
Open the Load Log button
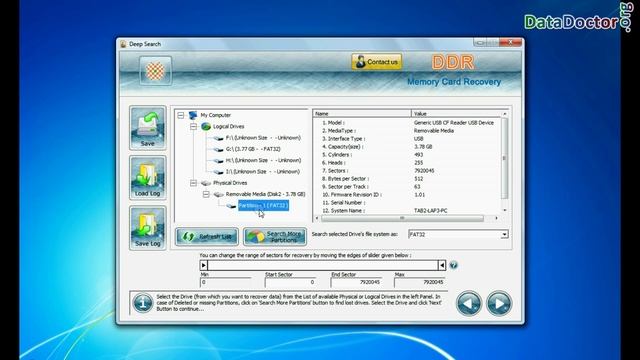[148, 178]
